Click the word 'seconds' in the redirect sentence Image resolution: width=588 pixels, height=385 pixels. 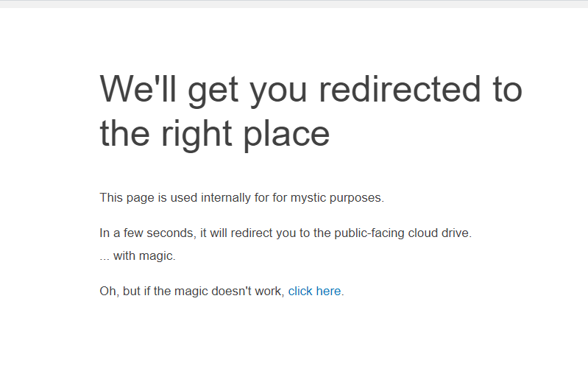(x=170, y=233)
